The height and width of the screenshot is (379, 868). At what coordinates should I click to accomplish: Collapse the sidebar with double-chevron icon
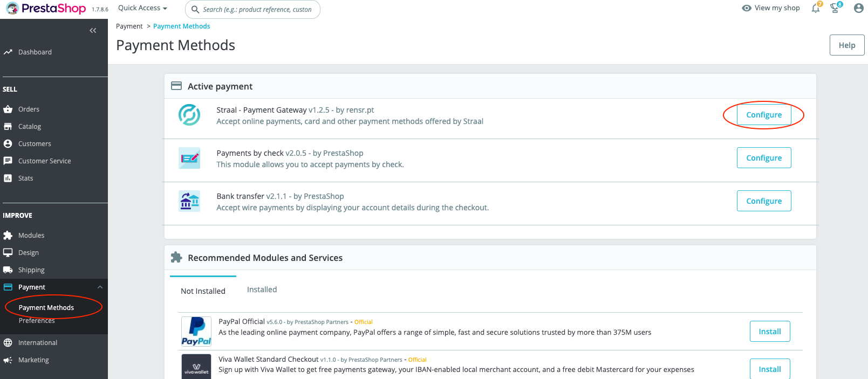pyautogui.click(x=93, y=31)
